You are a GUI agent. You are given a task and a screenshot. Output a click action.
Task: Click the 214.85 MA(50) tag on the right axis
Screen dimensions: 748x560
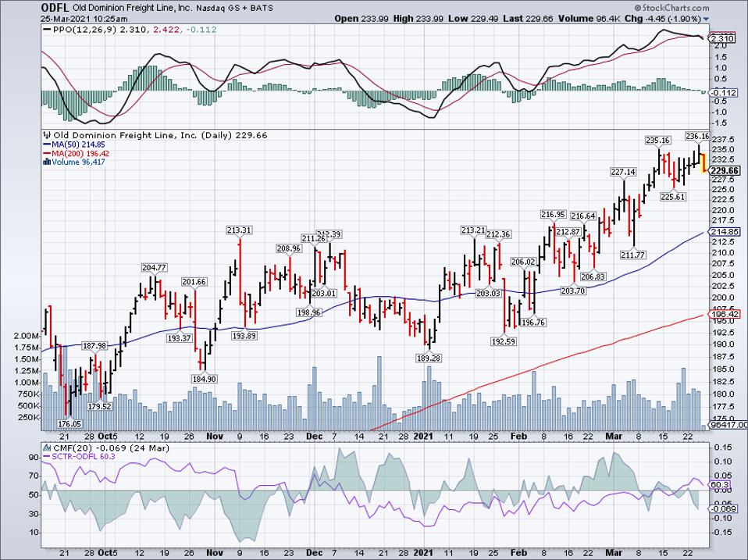725,232
